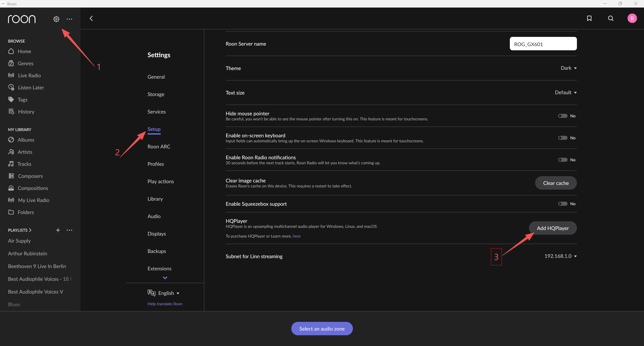Toggle Hide mouse pointer switch
644x346 pixels.
tap(562, 116)
